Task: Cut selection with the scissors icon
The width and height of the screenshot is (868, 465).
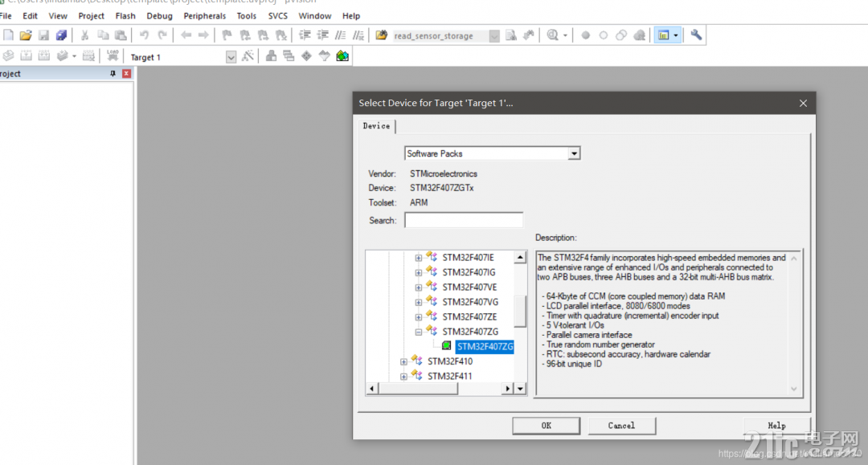Action: coord(84,35)
